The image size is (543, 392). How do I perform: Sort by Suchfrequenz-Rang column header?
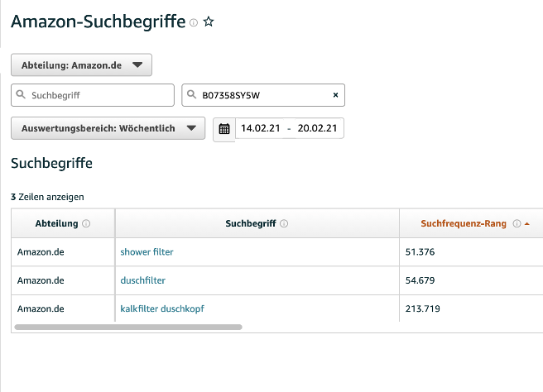pyautogui.click(x=464, y=223)
